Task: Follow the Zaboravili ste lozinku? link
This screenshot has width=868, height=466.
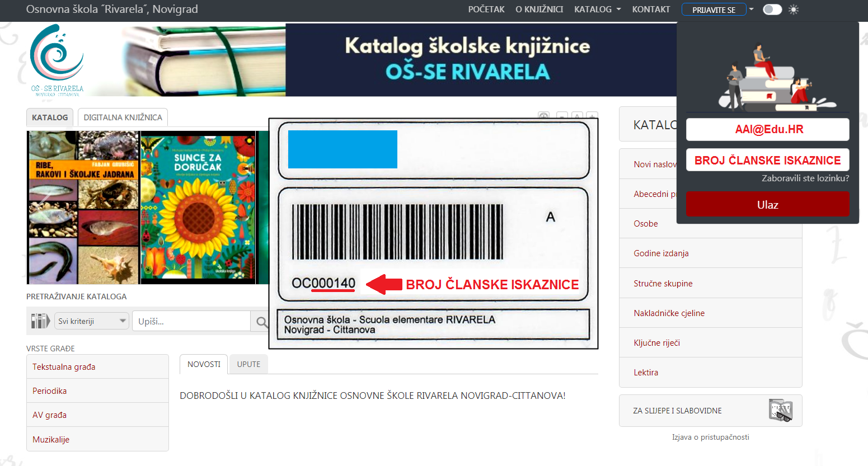Action: pyautogui.click(x=805, y=178)
